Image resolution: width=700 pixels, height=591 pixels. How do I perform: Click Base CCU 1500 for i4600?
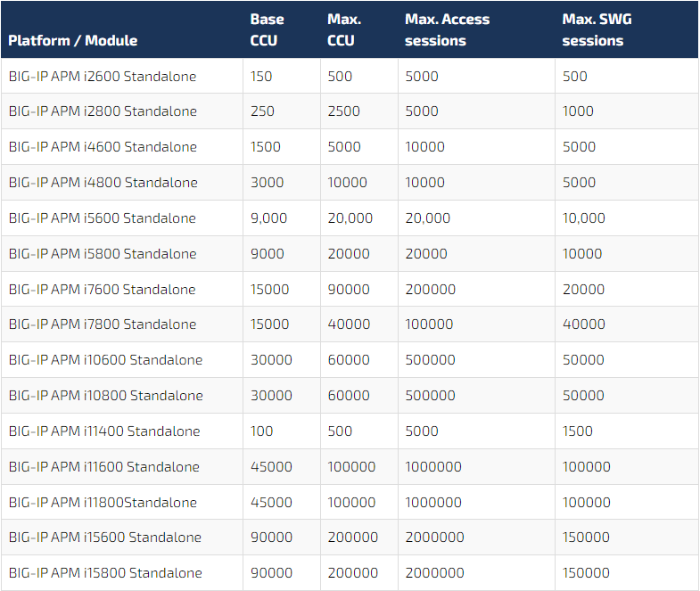pyautogui.click(x=265, y=147)
